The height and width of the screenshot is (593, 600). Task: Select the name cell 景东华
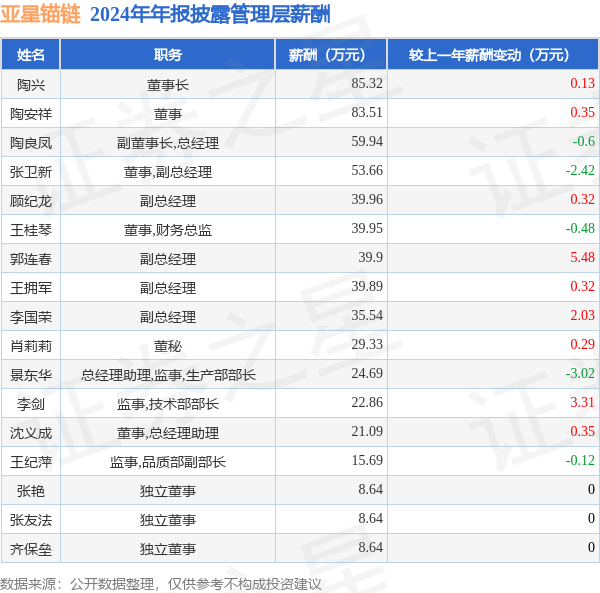(31, 375)
